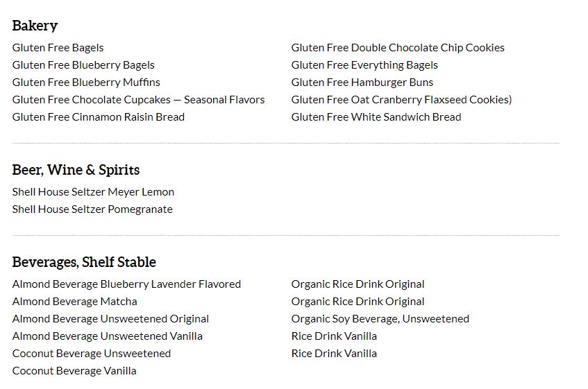The image size is (588, 389).
Task: Open Gluten Free Chocolate Cupcakes Seasonal Flavors
Action: click(138, 100)
